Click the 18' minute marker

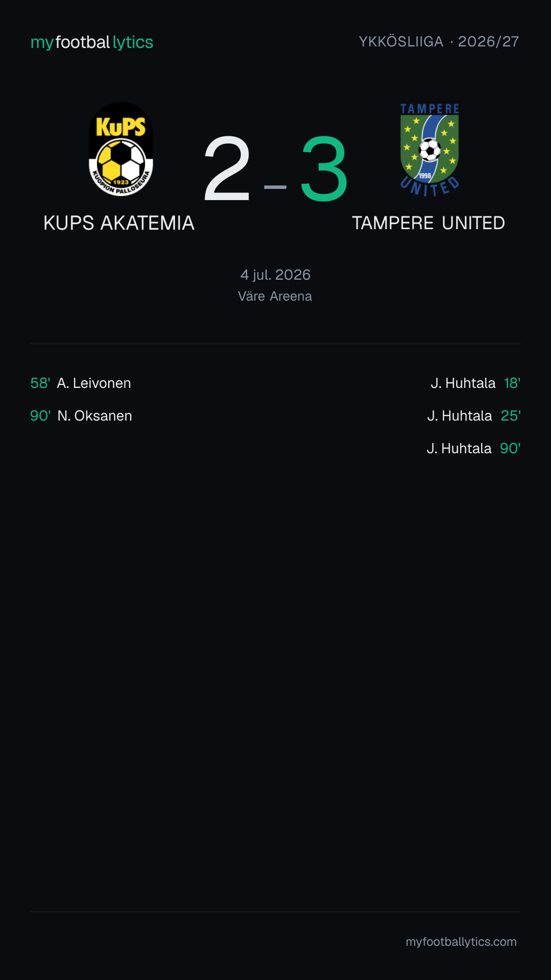pos(512,383)
